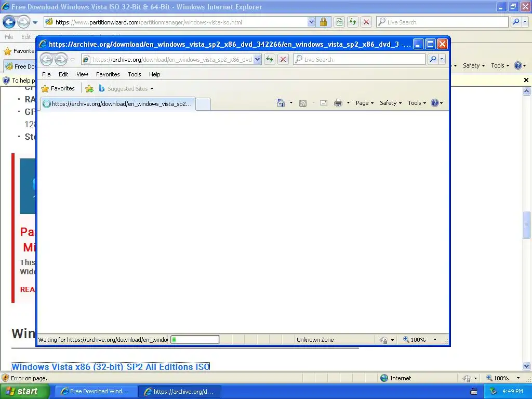Viewport: 532px width, 399px height.
Task: Open Tools menu in main window command bar
Action: click(x=500, y=65)
